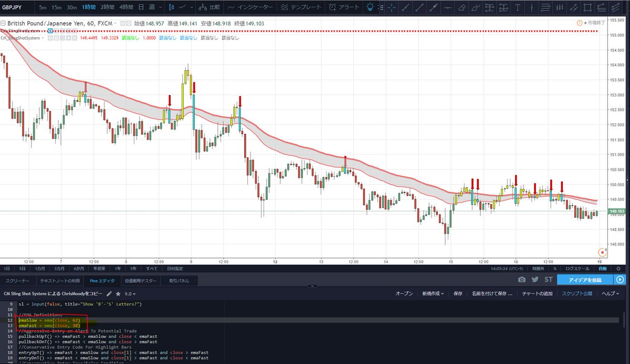This screenshot has height=364, width=630.
Task: Switch to the スクリーナー tab
Action: pyautogui.click(x=18, y=281)
